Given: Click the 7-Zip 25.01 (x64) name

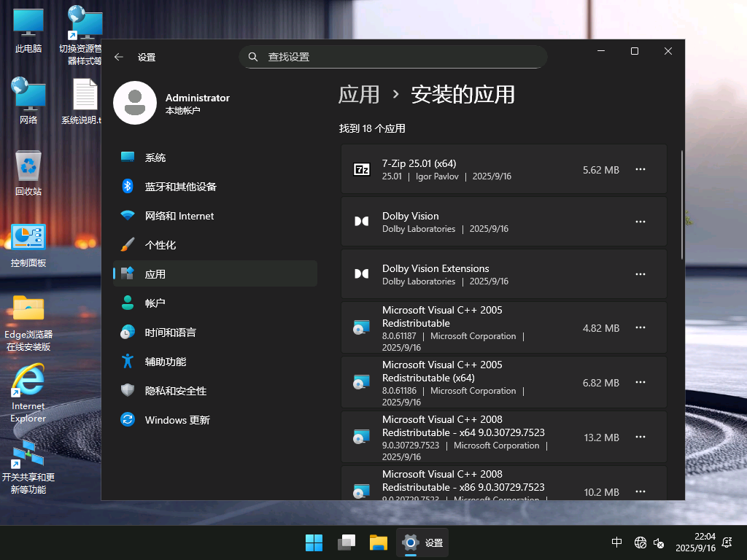Looking at the screenshot, I should 419,163.
